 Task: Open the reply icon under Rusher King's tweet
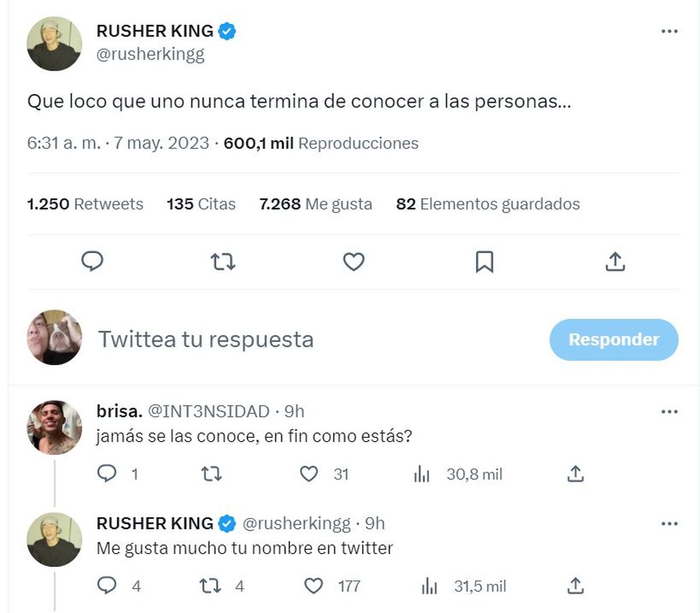(92, 262)
